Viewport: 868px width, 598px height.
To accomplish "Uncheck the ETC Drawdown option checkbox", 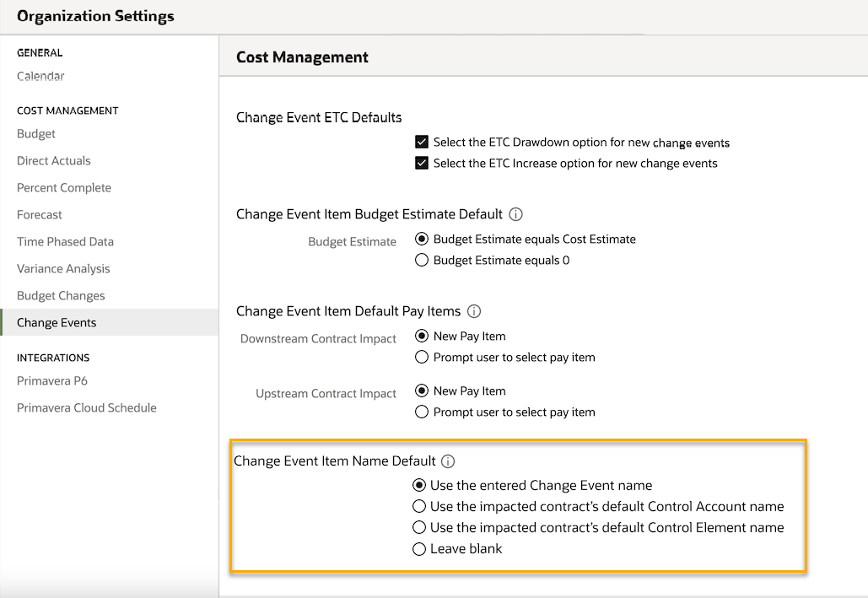I will point(423,143).
